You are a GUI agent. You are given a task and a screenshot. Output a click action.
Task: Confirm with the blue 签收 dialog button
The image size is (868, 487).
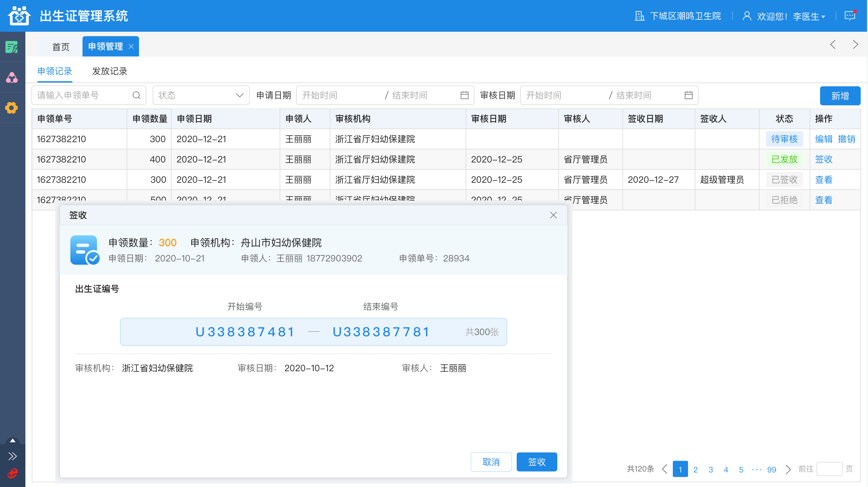pyautogui.click(x=536, y=462)
